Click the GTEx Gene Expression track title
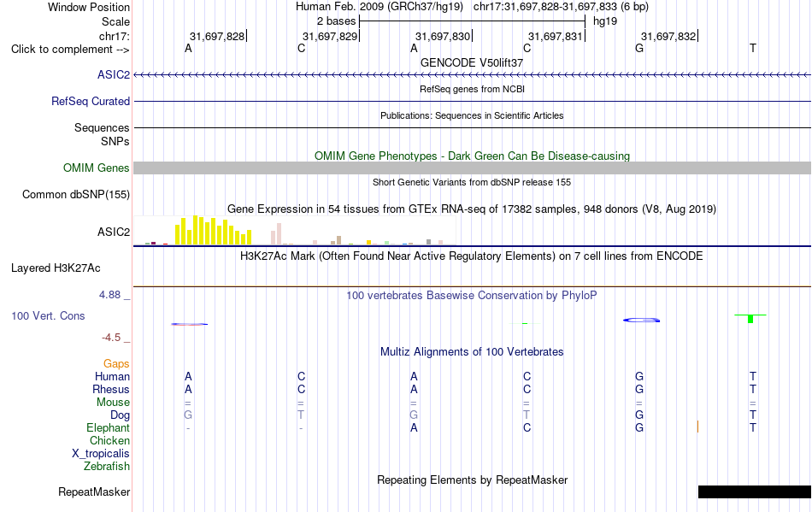Screen dimensions: 812x512 tap(472, 209)
